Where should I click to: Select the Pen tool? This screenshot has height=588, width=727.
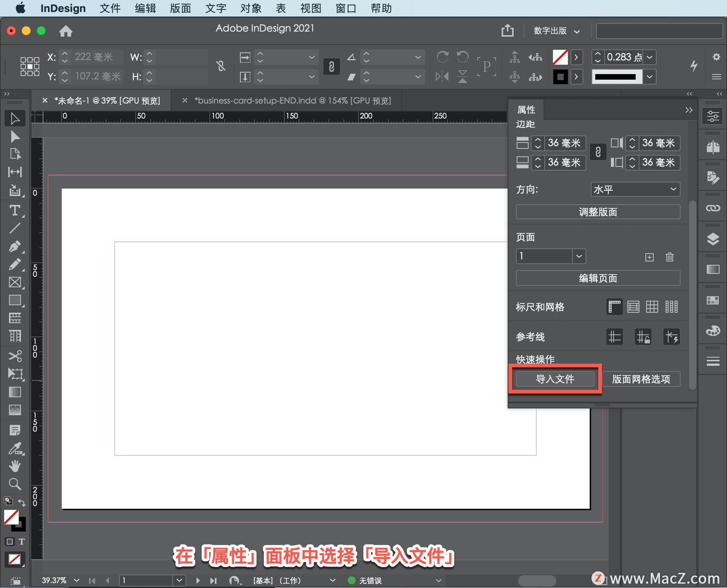[15, 246]
